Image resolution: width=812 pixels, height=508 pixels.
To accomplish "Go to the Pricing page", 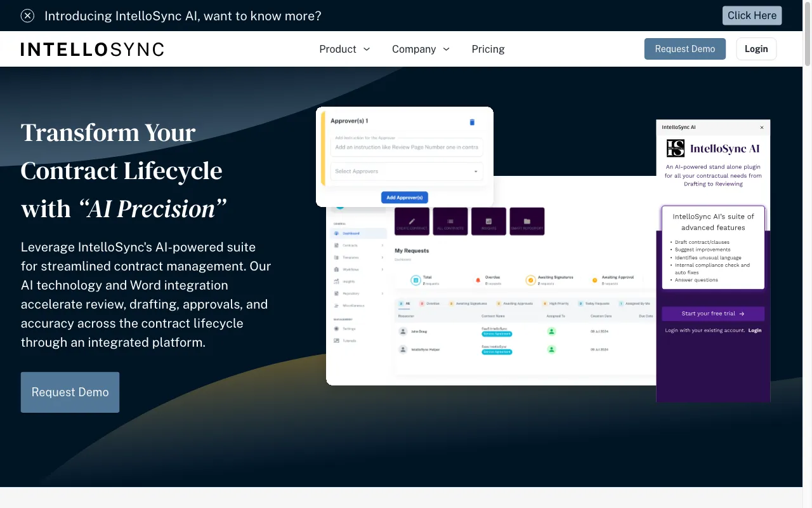I will tap(488, 49).
